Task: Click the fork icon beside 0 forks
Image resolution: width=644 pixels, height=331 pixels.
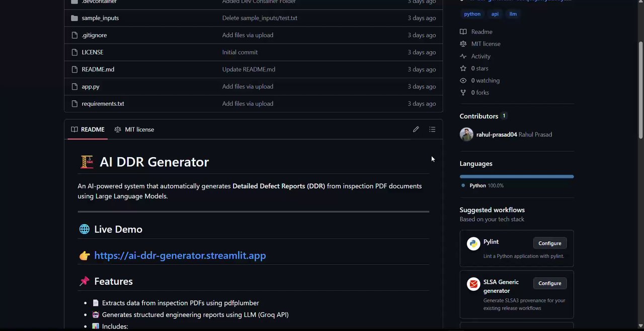Action: [x=463, y=93]
